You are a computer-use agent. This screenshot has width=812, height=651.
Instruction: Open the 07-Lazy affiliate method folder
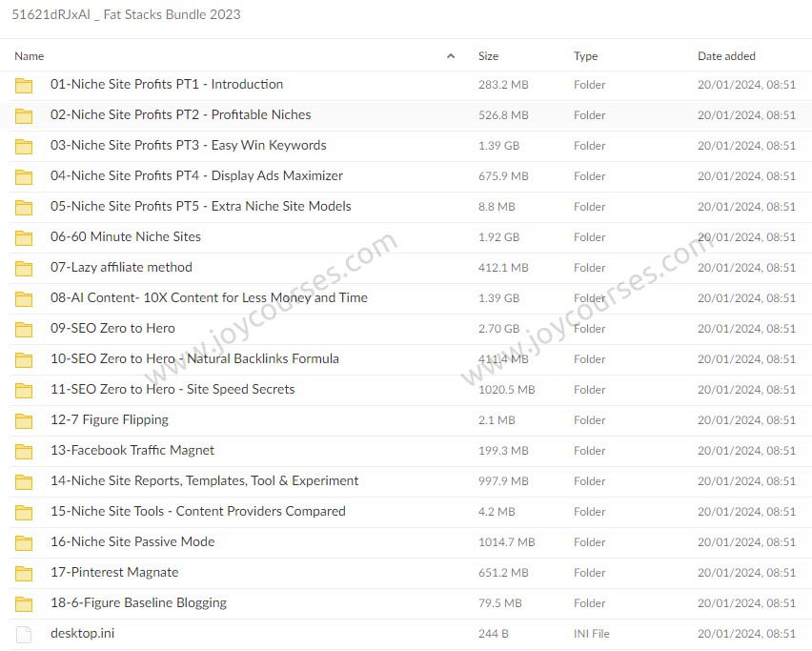tap(121, 267)
